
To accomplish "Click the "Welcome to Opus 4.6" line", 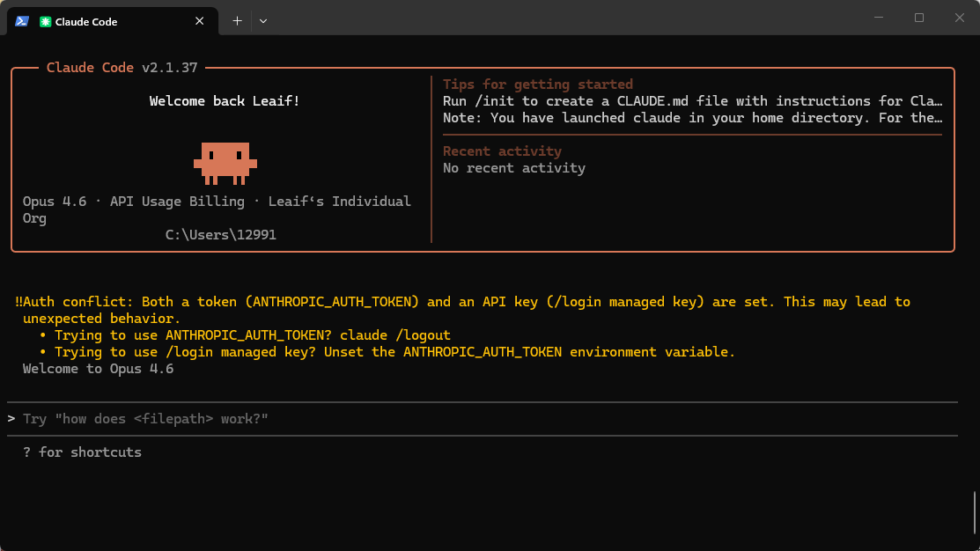I will click(98, 369).
